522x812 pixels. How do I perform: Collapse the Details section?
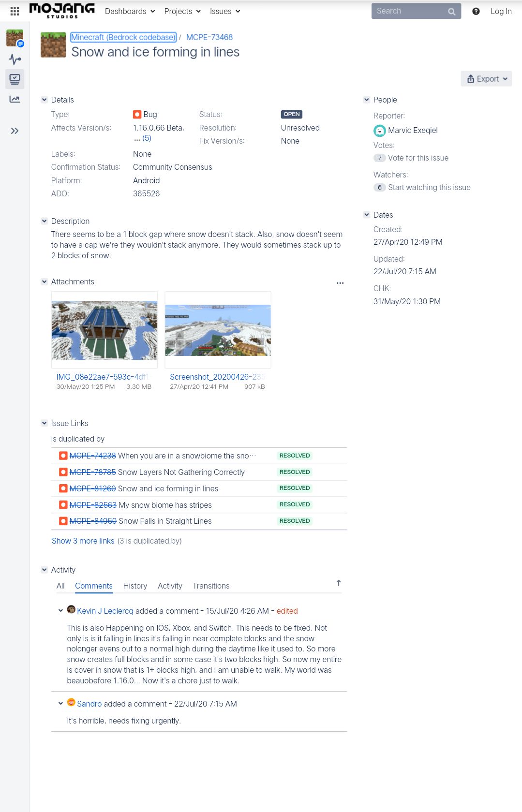point(45,100)
